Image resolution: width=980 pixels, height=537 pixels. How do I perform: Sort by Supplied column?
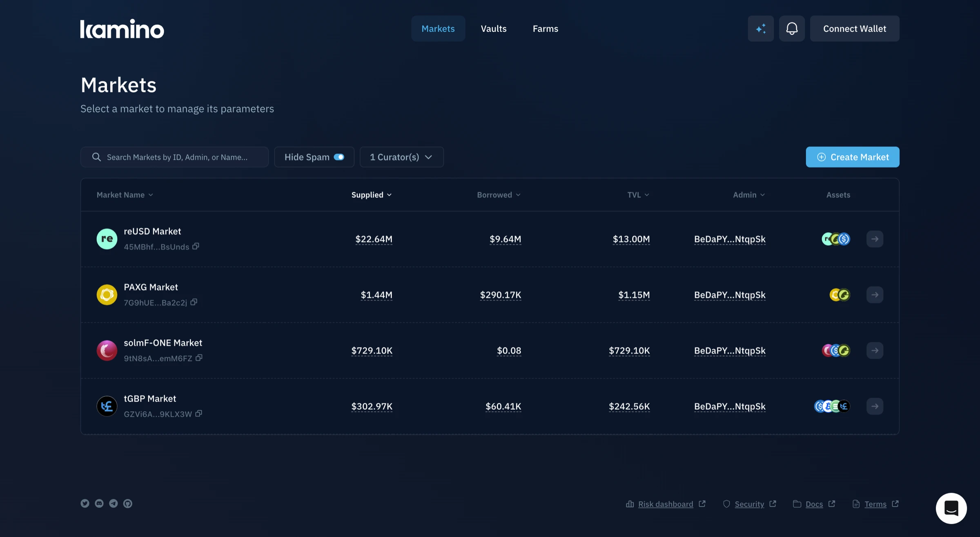[x=372, y=195]
